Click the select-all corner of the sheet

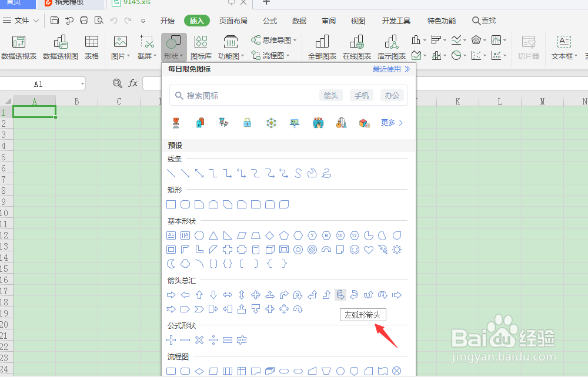(7, 101)
